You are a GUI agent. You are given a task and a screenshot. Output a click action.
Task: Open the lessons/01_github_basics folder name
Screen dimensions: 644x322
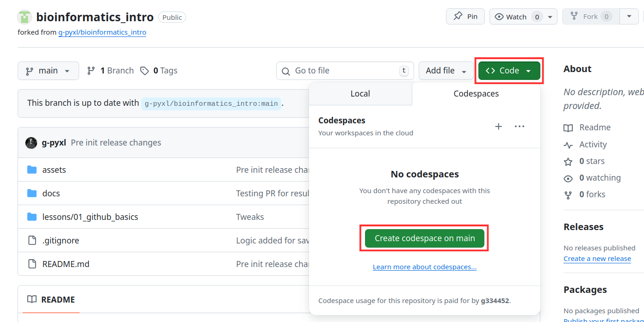(90, 217)
